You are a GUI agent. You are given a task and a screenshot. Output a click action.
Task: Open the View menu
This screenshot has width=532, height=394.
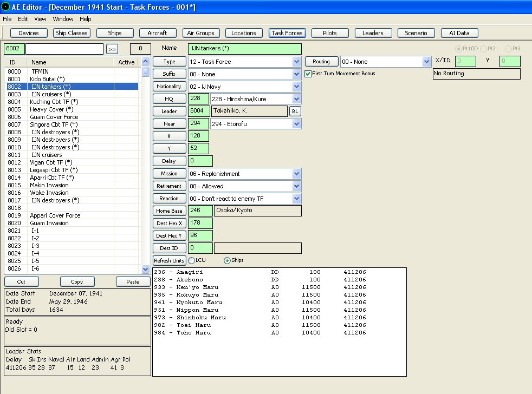(40, 19)
